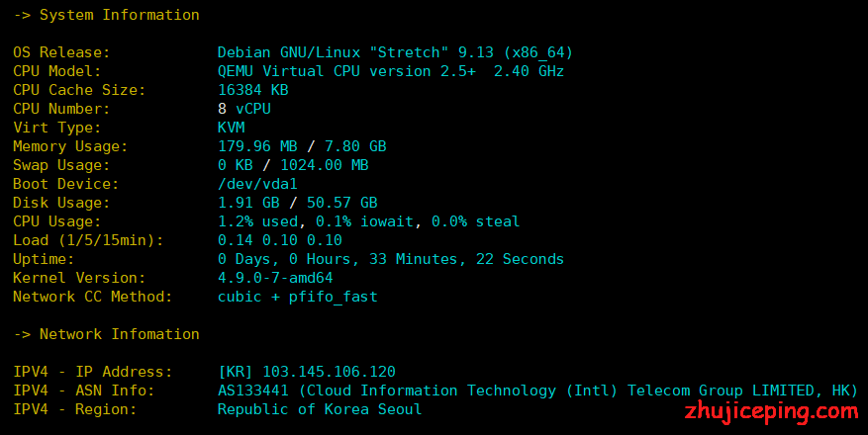This screenshot has height=435, width=868.
Task: Click the KVM virt type value
Action: tap(231, 128)
